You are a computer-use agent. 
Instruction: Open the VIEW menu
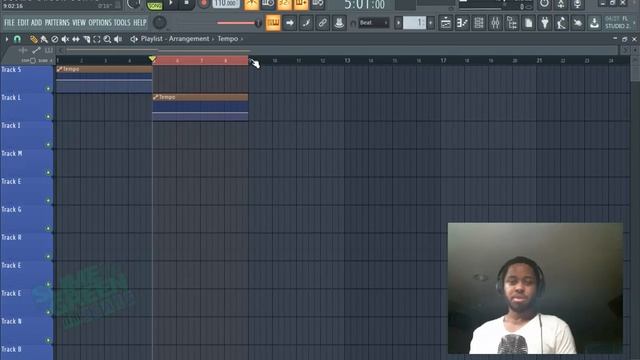click(79, 22)
